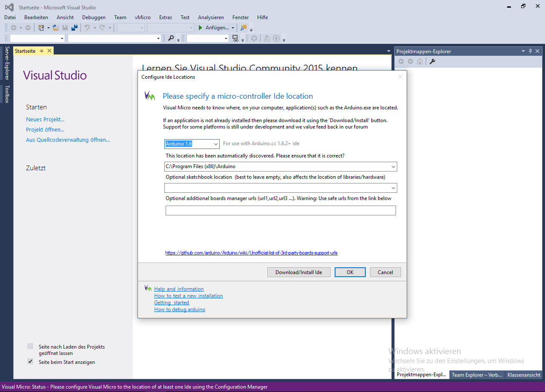This screenshot has width=545, height=392.
Task: Open the Undo history dropdown arrow
Action: click(x=94, y=28)
